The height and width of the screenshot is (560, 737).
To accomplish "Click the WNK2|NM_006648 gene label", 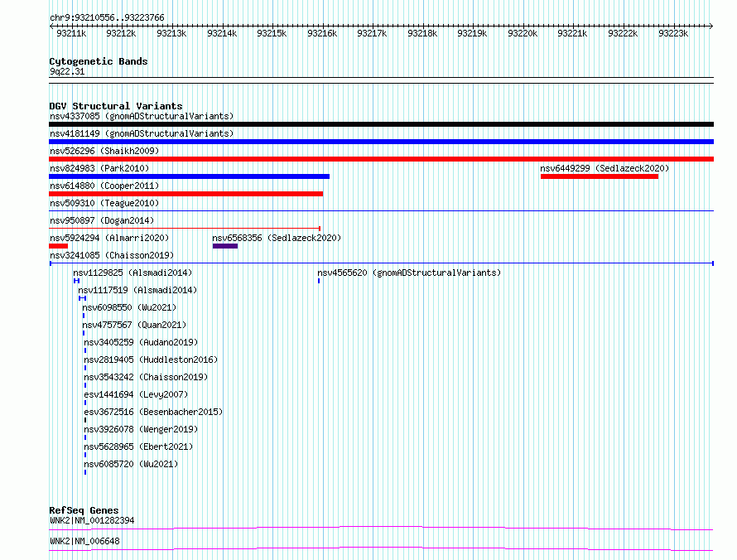I will click(84, 541).
